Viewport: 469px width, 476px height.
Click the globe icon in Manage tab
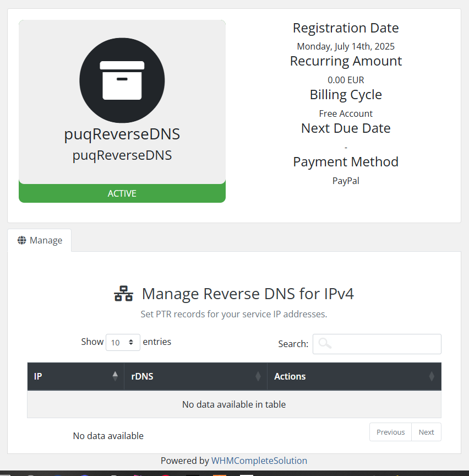tap(22, 240)
